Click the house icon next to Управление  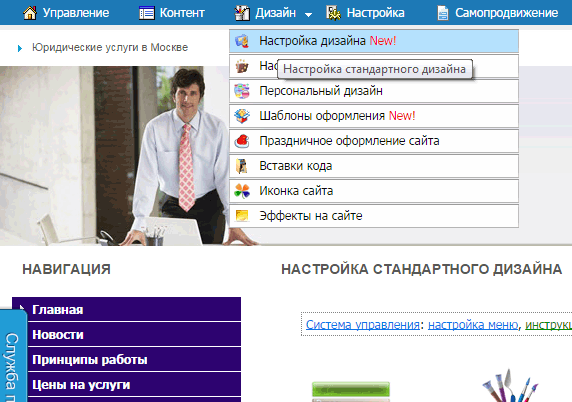coord(30,13)
